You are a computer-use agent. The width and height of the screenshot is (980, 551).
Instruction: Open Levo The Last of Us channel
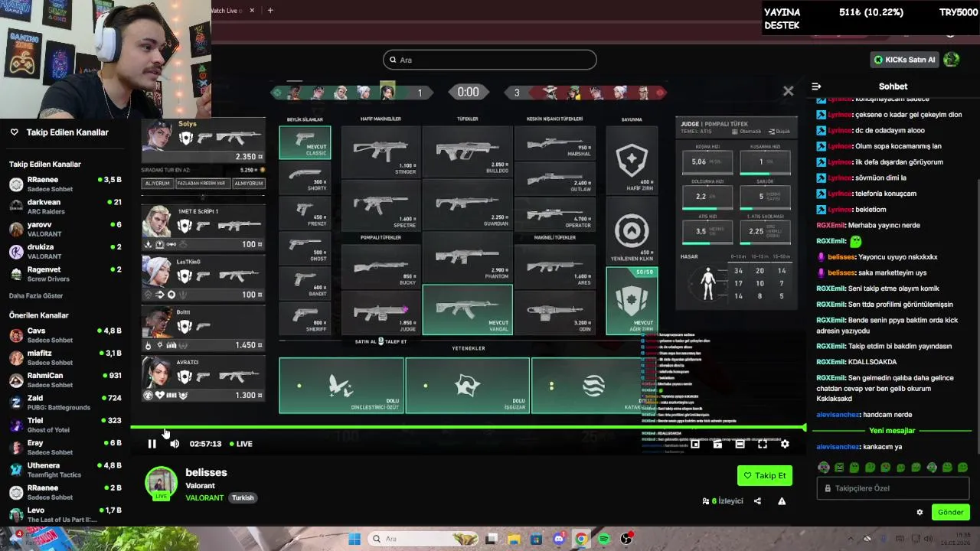tap(65, 514)
